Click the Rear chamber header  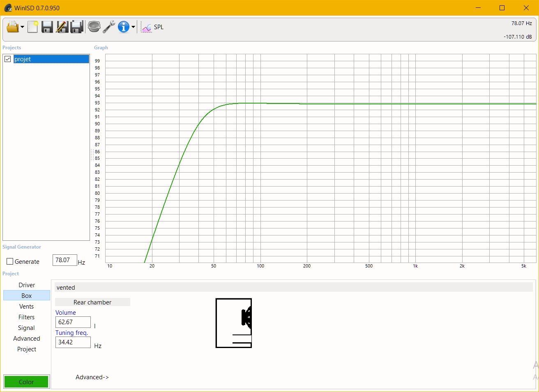(x=92, y=302)
